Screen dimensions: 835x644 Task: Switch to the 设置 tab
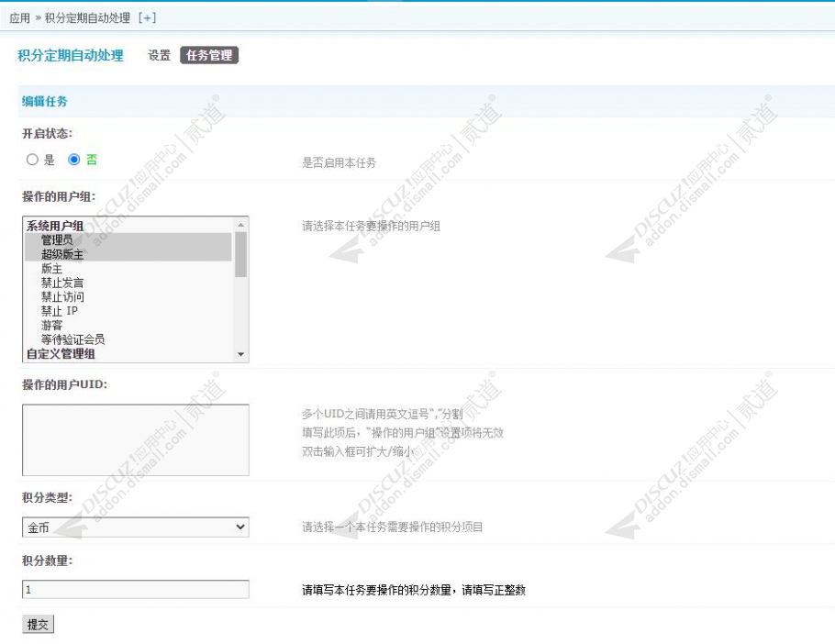pos(159,55)
